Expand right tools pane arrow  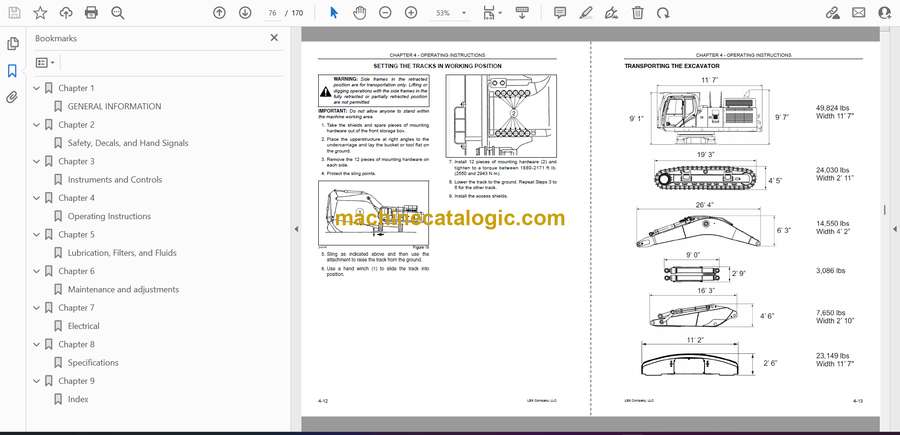click(894, 229)
